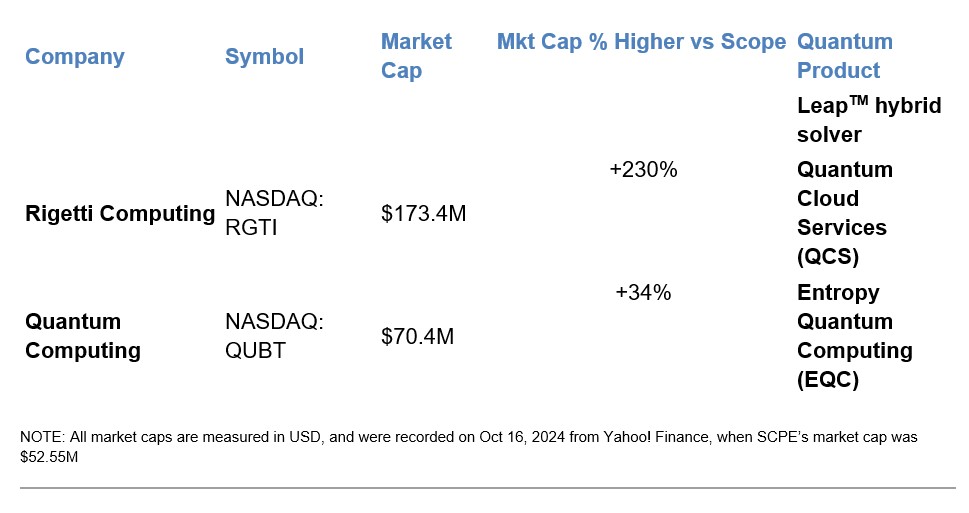
Task: Click the Mkt Cap % Higher vs Scope header
Action: pyautogui.click(x=641, y=42)
